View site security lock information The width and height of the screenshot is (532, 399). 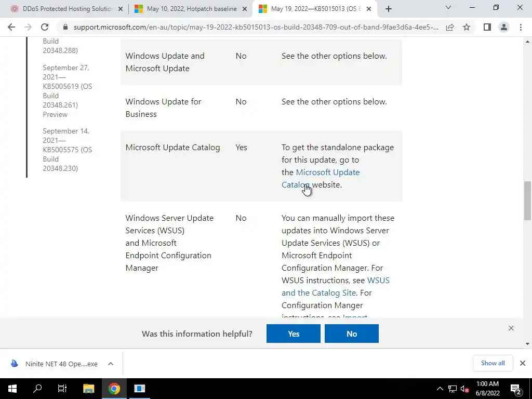(x=65, y=27)
